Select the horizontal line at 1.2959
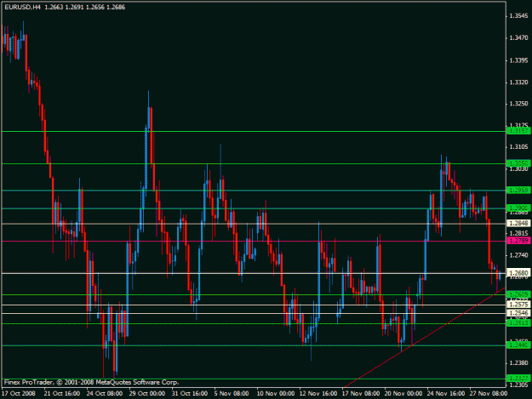The image size is (532, 399). [254, 191]
